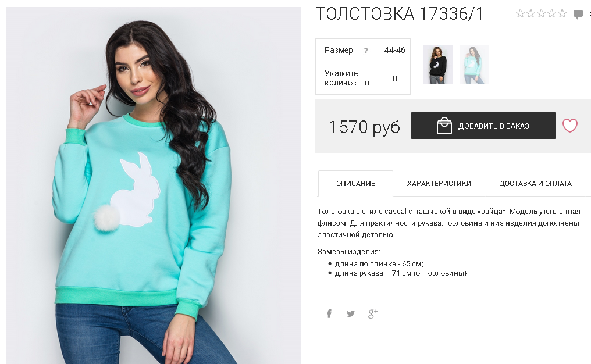Screen dimensions: 591x364
Task: Rate product with third star
Action: 541,13
